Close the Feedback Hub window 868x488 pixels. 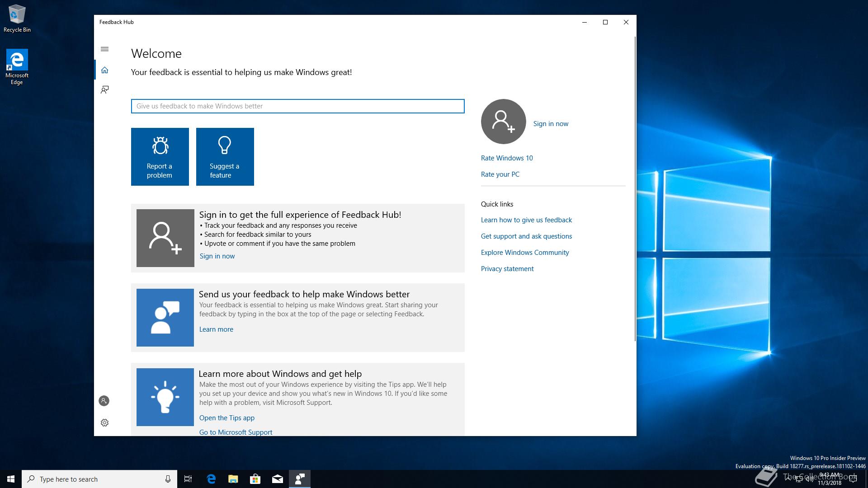click(626, 22)
